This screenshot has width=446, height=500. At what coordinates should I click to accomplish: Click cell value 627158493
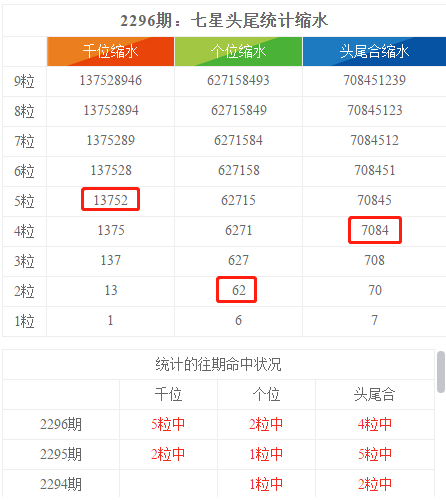coord(238,80)
